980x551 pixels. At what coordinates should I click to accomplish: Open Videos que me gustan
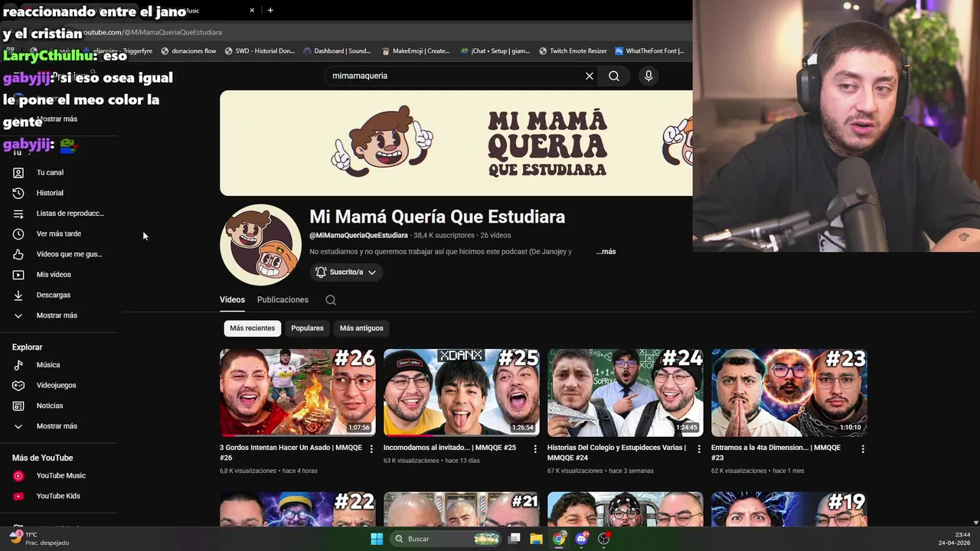(x=59, y=254)
